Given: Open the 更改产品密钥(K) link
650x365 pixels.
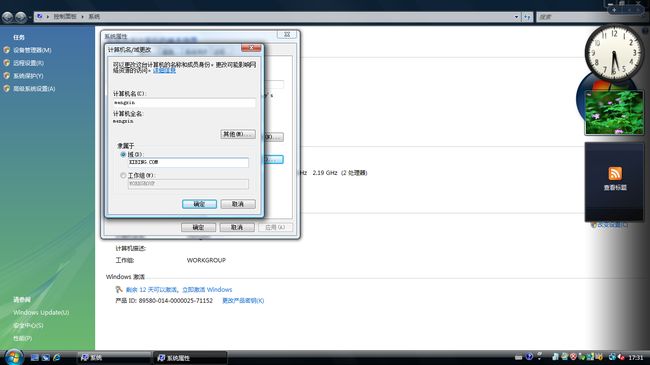Looking at the screenshot, I should 243,301.
